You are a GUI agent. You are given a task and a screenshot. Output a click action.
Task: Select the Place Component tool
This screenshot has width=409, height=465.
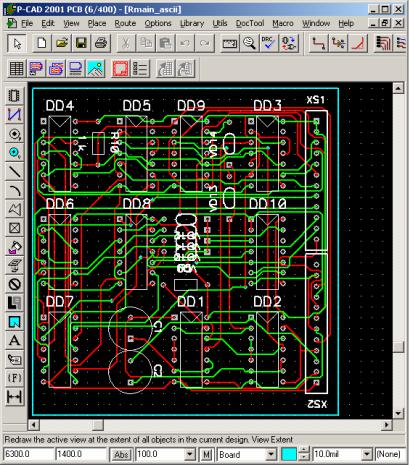pyautogui.click(x=14, y=96)
